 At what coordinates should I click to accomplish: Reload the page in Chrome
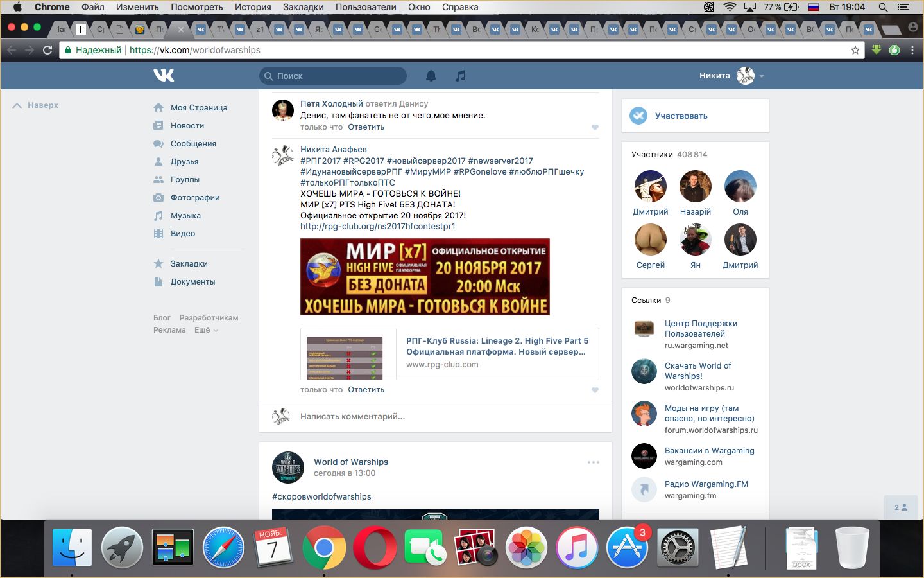coord(47,50)
